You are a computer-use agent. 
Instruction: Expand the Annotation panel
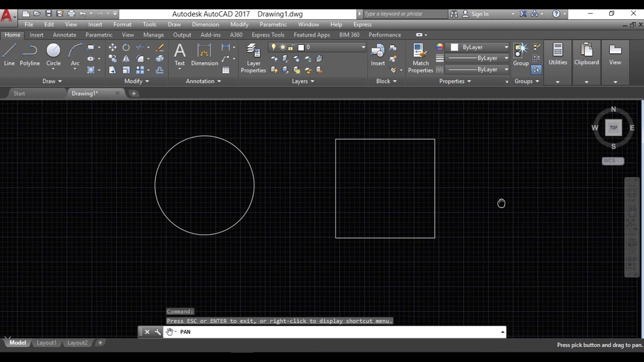(x=203, y=81)
